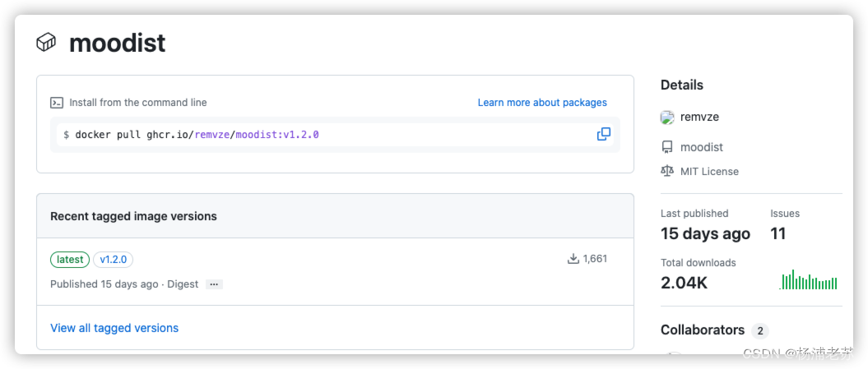868x369 pixels.
Task: Click the 2.04K total downloads value
Action: point(684,283)
